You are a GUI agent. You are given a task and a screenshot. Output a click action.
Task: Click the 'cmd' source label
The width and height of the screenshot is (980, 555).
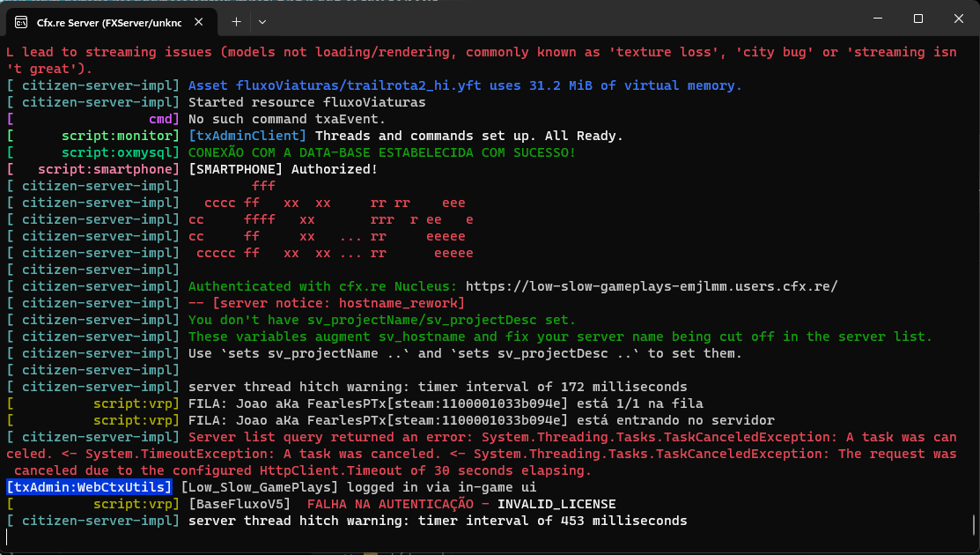tap(160, 119)
